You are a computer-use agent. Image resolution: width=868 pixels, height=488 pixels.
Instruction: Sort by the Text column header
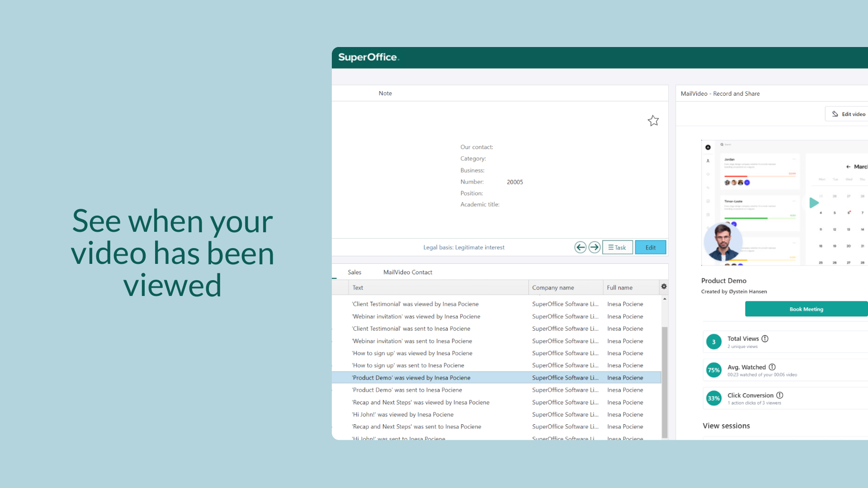coord(439,287)
